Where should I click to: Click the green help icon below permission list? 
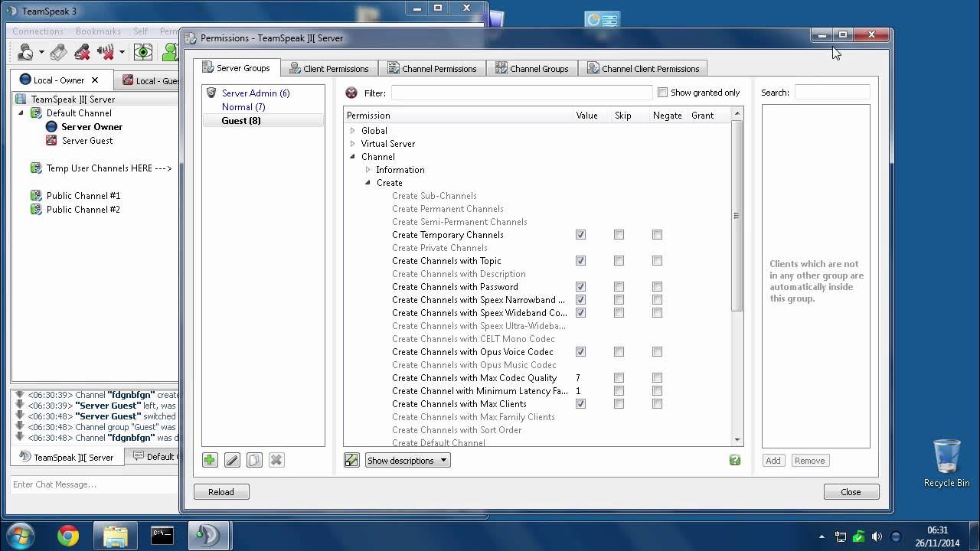tap(735, 460)
